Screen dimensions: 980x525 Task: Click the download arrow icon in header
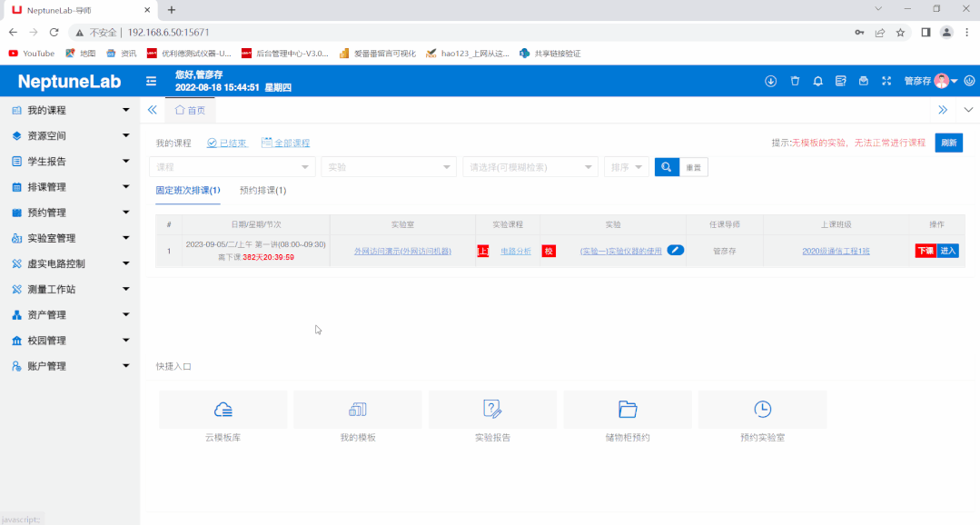[771, 82]
